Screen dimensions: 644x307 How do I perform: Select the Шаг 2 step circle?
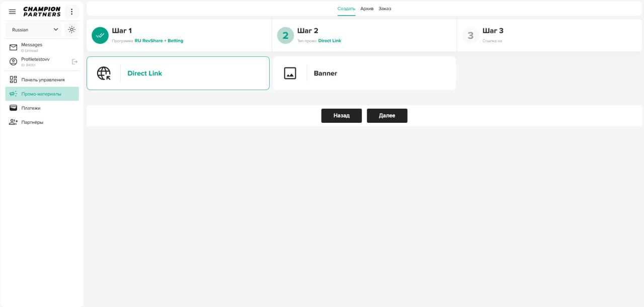(x=285, y=35)
